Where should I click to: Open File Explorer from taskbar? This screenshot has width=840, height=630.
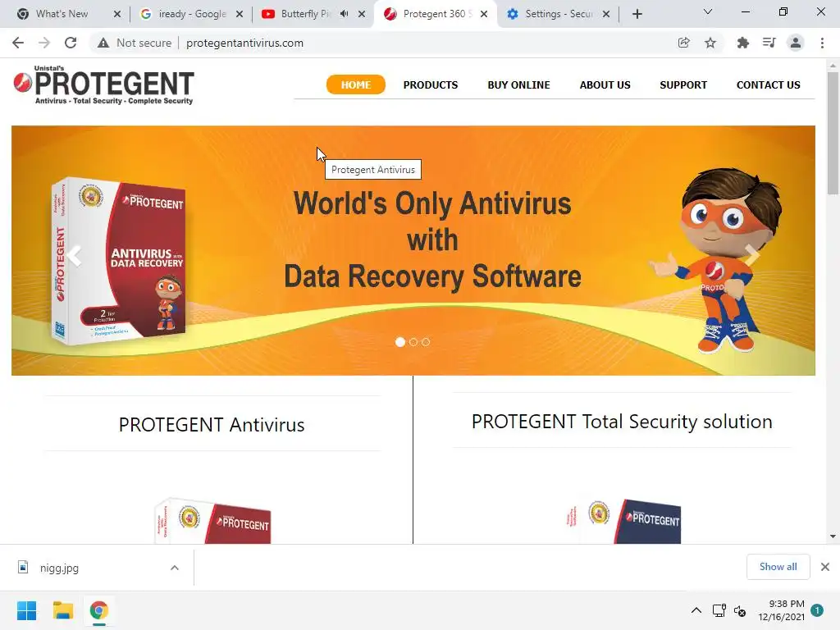point(63,610)
